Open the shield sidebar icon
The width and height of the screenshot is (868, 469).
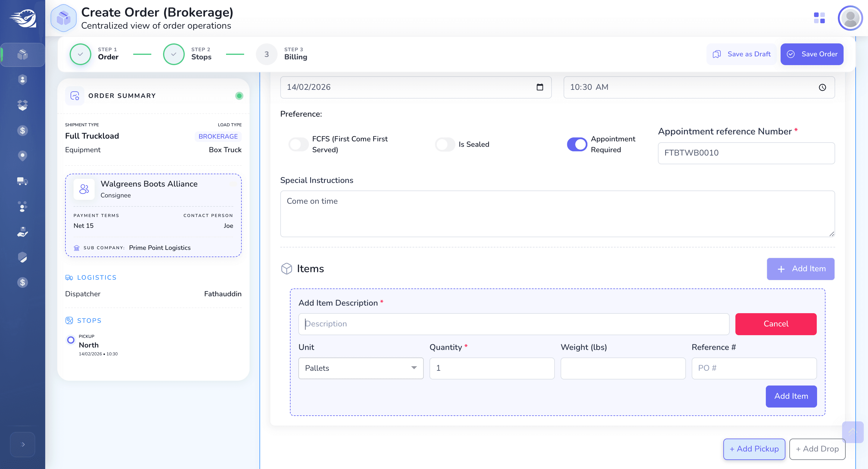[x=22, y=257]
